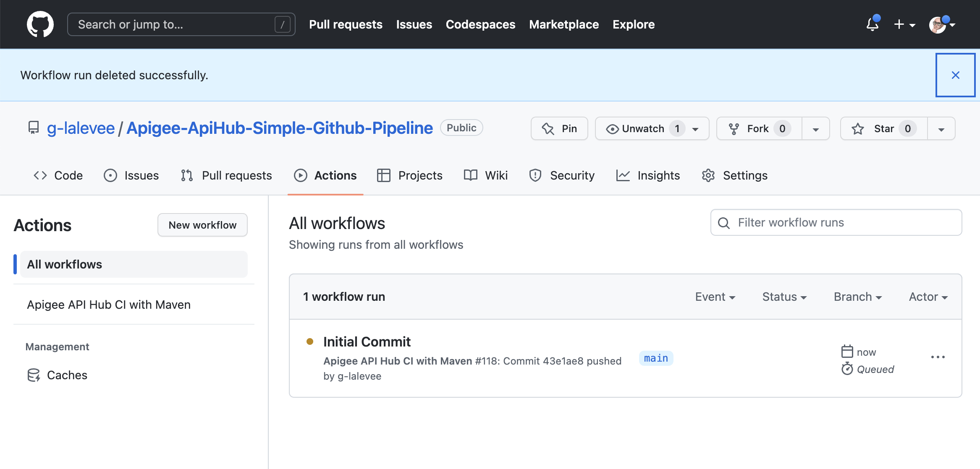980x469 pixels.
Task: Click the Pin repository button
Action: pyautogui.click(x=559, y=128)
